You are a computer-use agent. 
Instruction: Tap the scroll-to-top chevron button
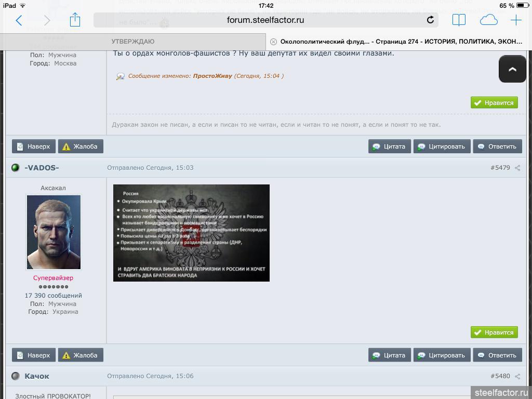(512, 69)
